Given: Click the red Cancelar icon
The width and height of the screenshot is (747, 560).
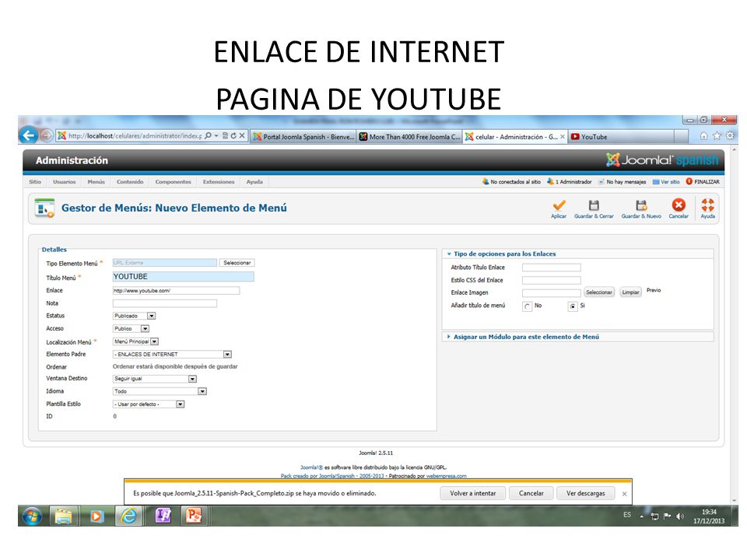Looking at the screenshot, I should point(679,205).
